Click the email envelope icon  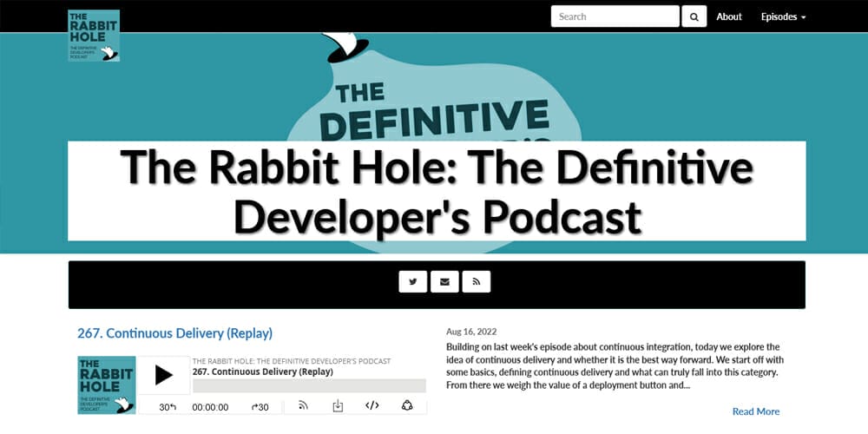point(444,282)
